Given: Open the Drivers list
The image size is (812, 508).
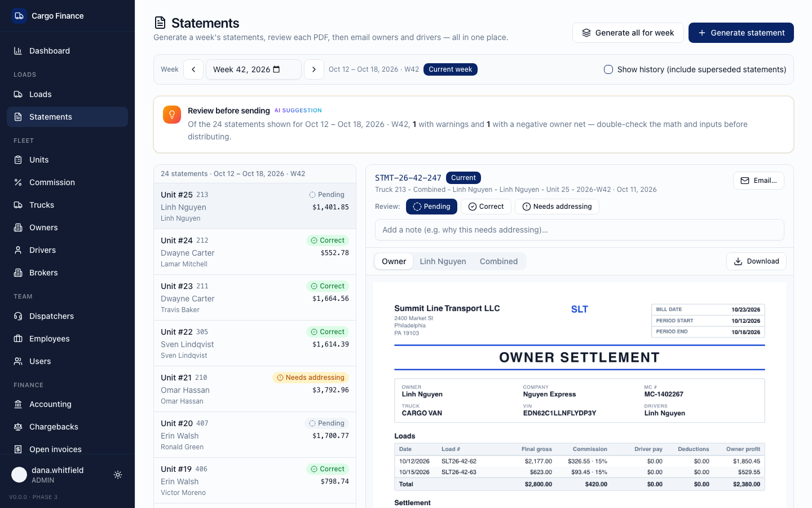Looking at the screenshot, I should pyautogui.click(x=67, y=250).
